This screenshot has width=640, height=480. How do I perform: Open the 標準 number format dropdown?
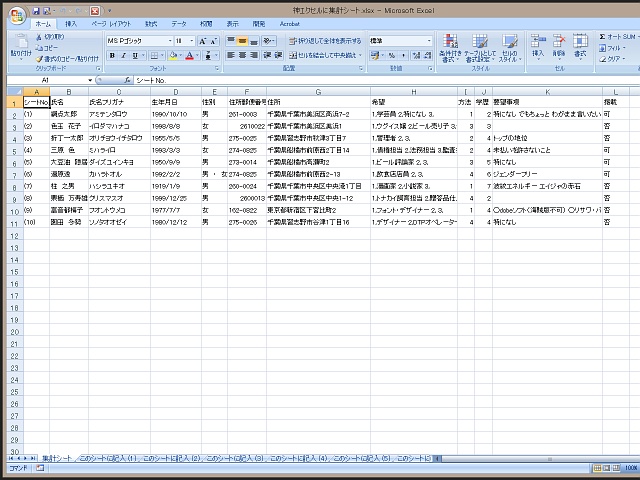(429, 41)
